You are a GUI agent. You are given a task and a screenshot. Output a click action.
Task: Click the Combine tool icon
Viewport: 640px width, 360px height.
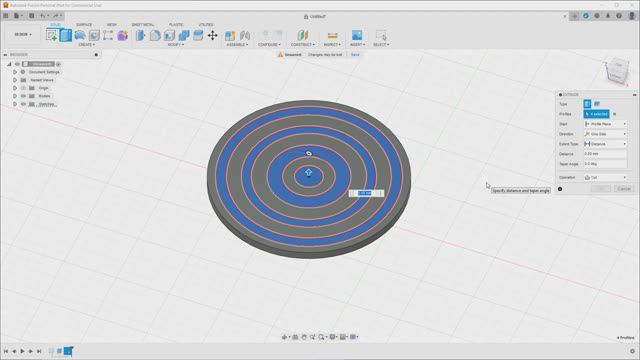coord(184,36)
